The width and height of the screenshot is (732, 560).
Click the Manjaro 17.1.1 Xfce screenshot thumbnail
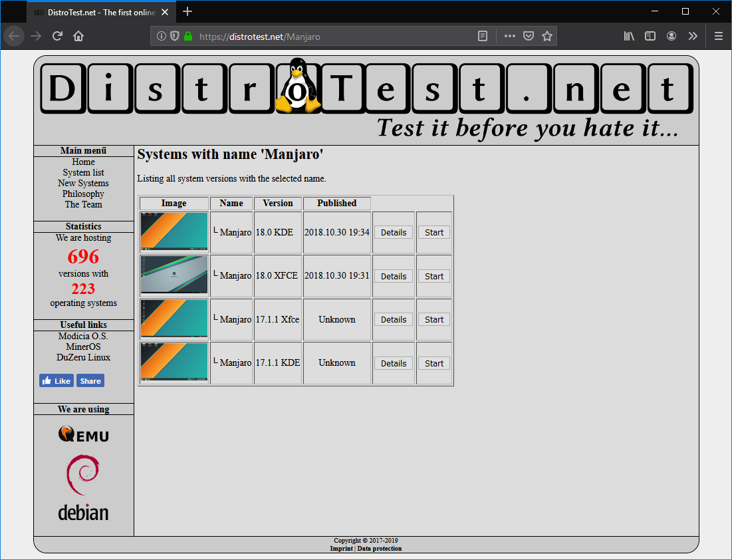pos(174,319)
